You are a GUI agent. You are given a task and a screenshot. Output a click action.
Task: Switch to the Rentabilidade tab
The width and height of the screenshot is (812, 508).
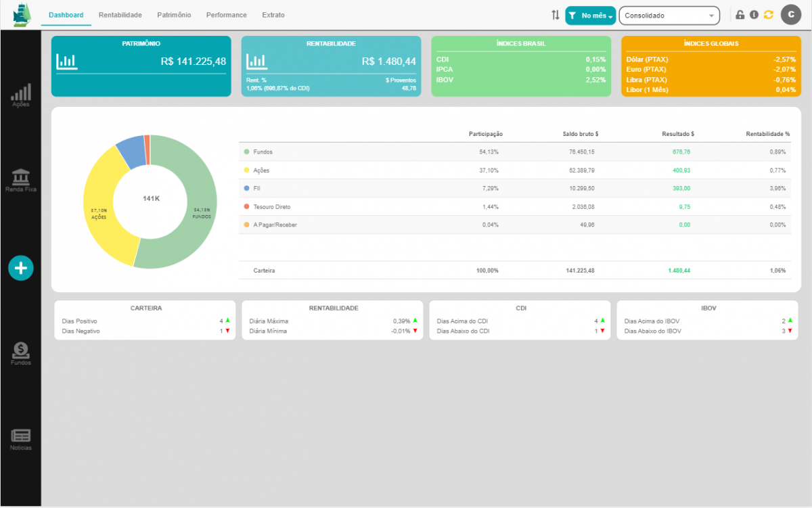[120, 15]
